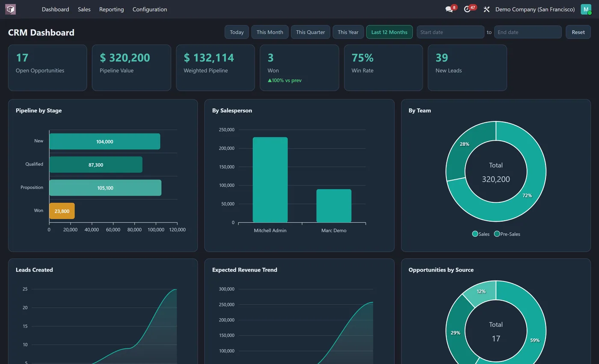The height and width of the screenshot is (364, 599).
Task: Open the Reporting menu
Action: click(111, 9)
